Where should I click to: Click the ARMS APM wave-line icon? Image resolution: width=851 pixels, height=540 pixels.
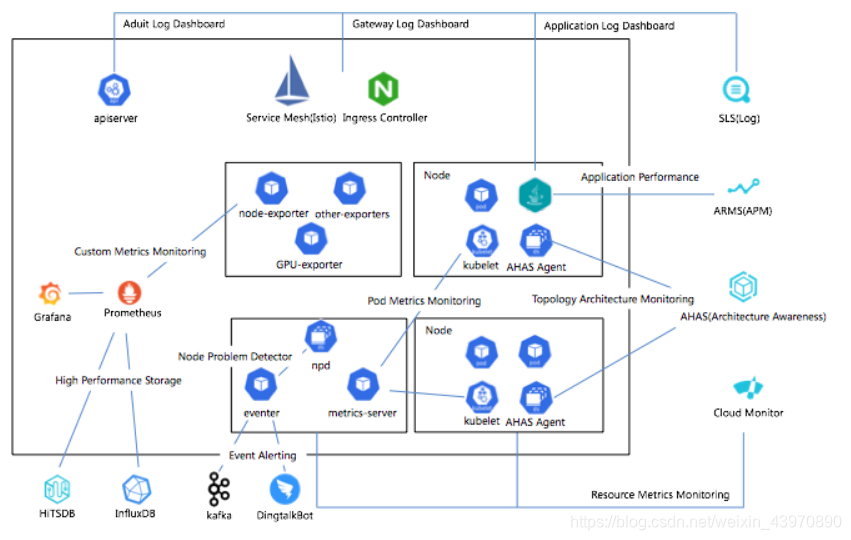tap(743, 187)
